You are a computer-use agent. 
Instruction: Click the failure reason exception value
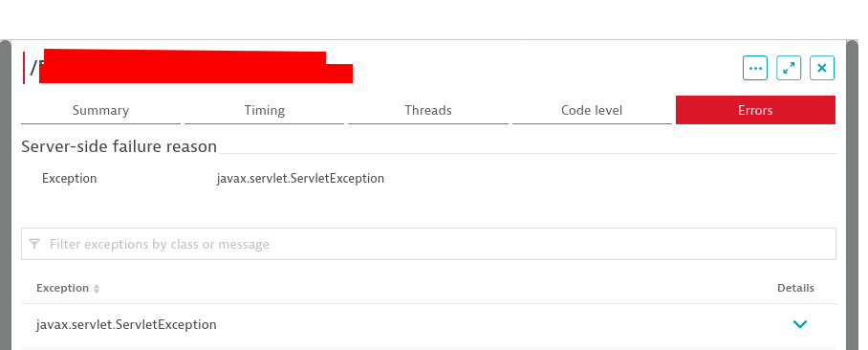(300, 178)
